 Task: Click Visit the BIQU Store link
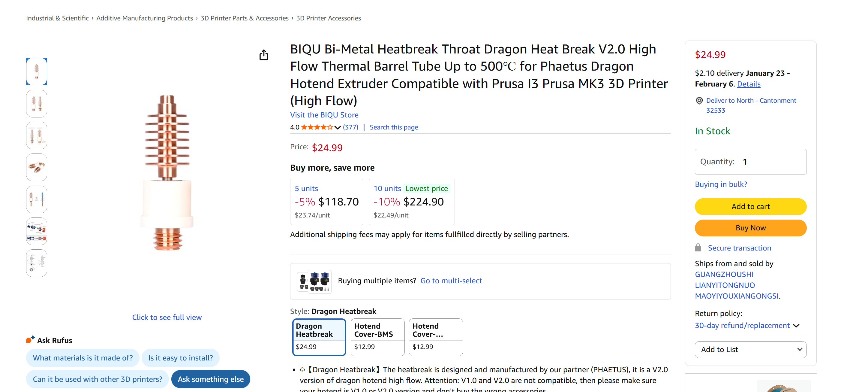point(324,115)
